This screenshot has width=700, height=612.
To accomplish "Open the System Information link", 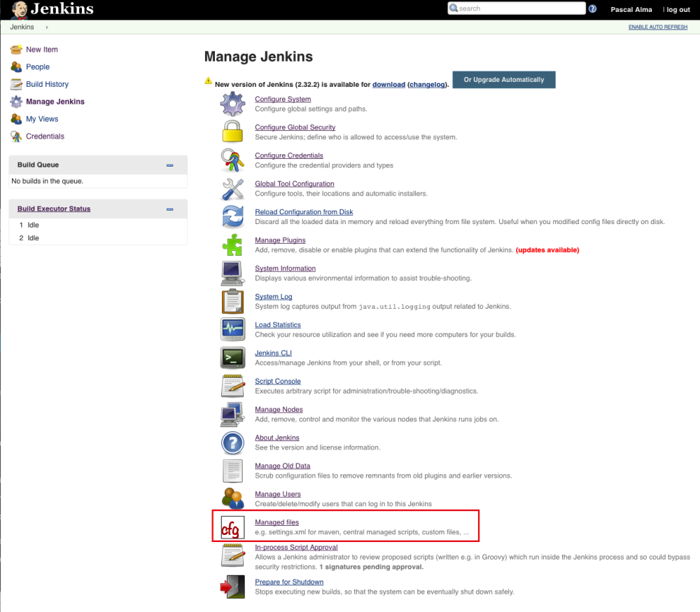I will point(286,268).
